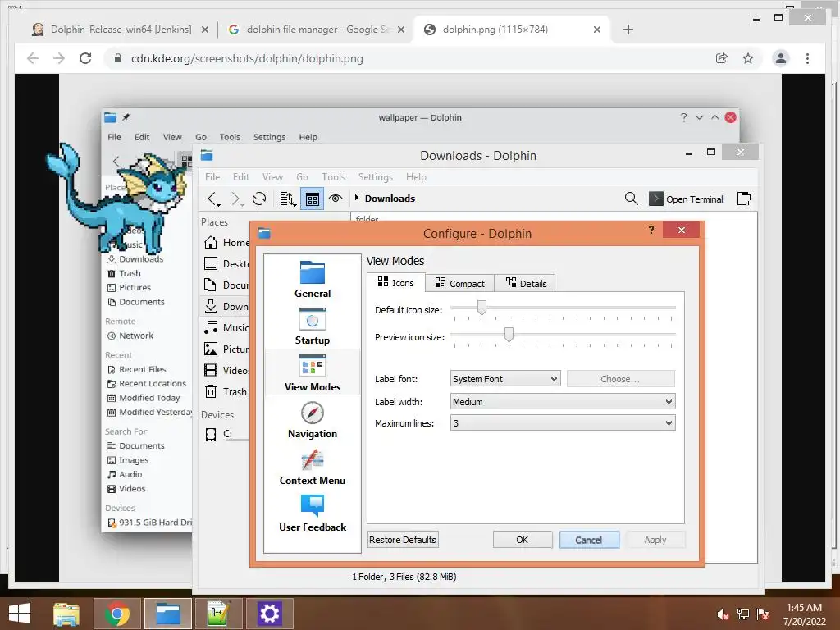Click the Forward arrow in Downloads window
The image size is (840, 630).
235,199
